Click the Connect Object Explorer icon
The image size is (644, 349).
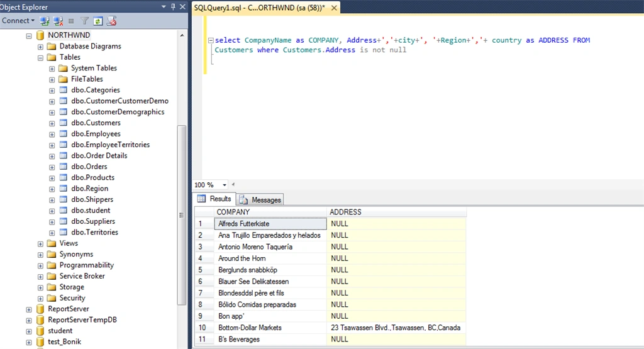(45, 21)
